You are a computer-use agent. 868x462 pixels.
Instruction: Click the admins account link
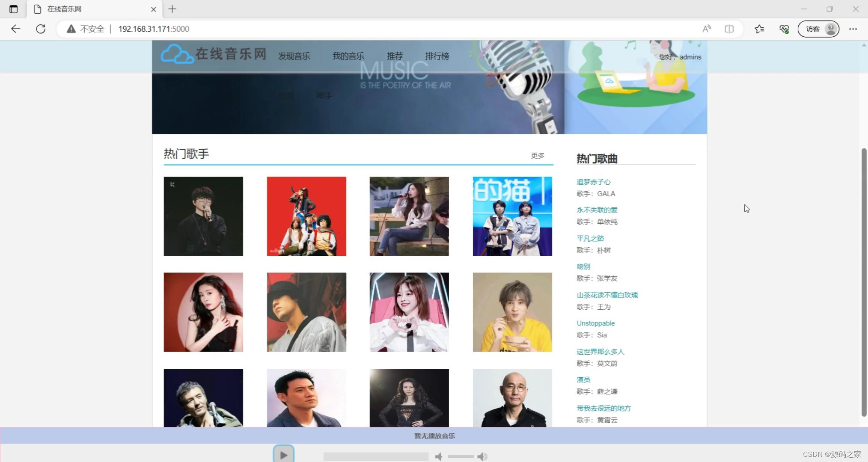(x=690, y=56)
